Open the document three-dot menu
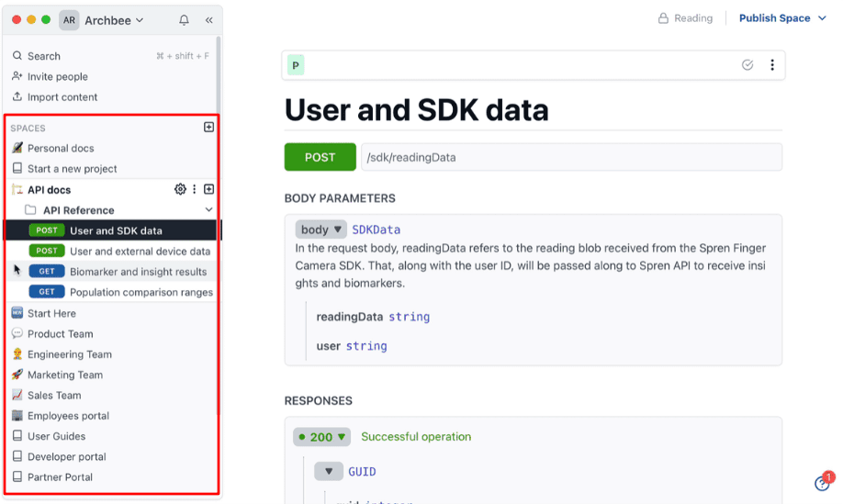843x504 pixels. click(771, 65)
